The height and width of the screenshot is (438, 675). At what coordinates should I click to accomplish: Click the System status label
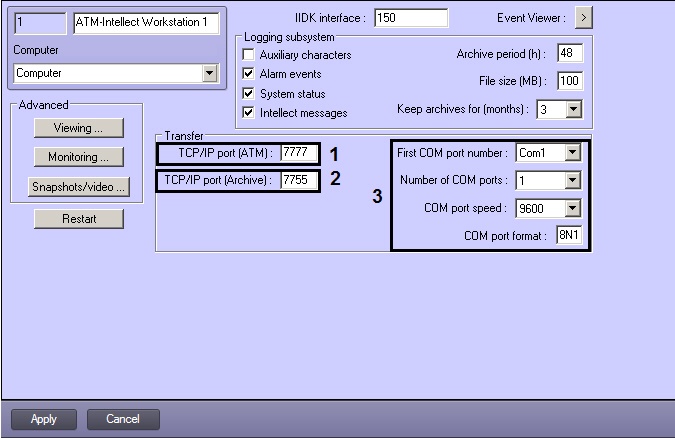pyautogui.click(x=293, y=93)
